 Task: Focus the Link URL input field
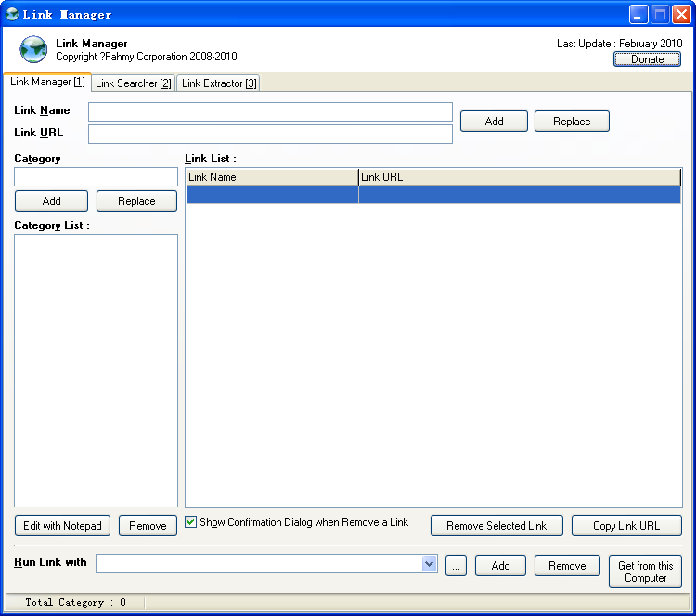(x=270, y=134)
